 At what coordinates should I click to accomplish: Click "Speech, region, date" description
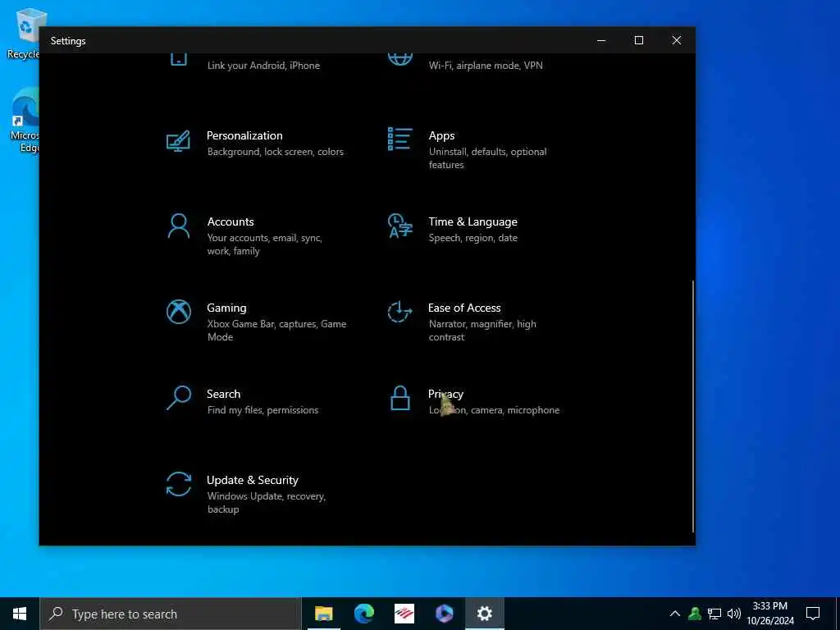coord(473,238)
